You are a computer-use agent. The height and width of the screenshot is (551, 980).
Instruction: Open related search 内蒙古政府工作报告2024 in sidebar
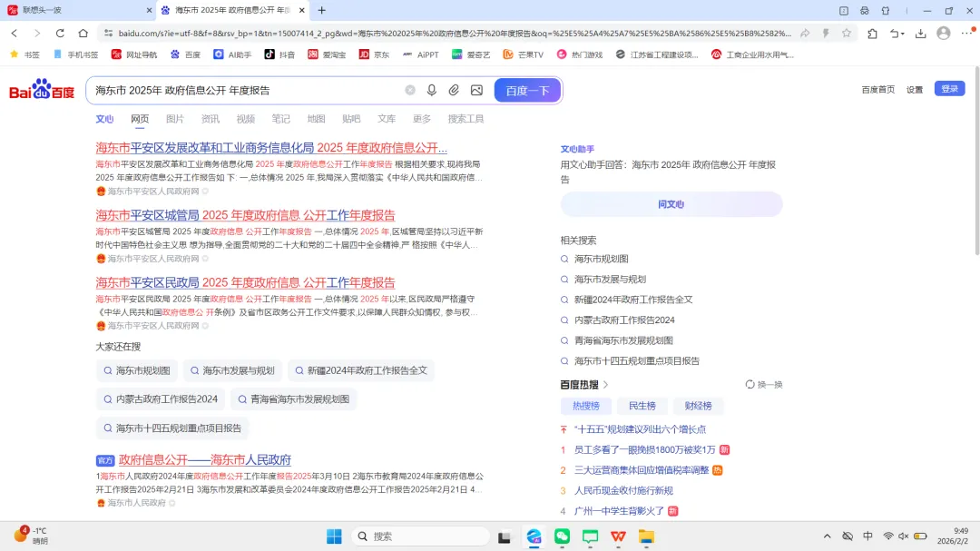click(624, 320)
